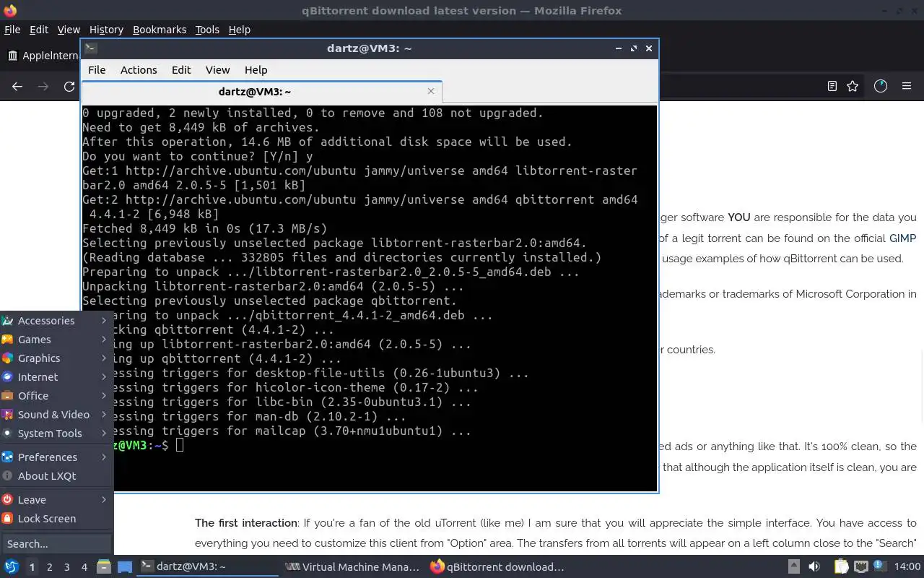Bookmark this page with the star icon
924x578 pixels.
[853, 86]
